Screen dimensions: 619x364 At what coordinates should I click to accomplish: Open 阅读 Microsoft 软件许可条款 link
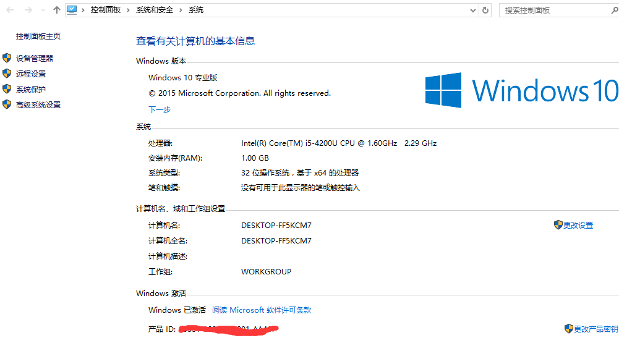(262, 310)
